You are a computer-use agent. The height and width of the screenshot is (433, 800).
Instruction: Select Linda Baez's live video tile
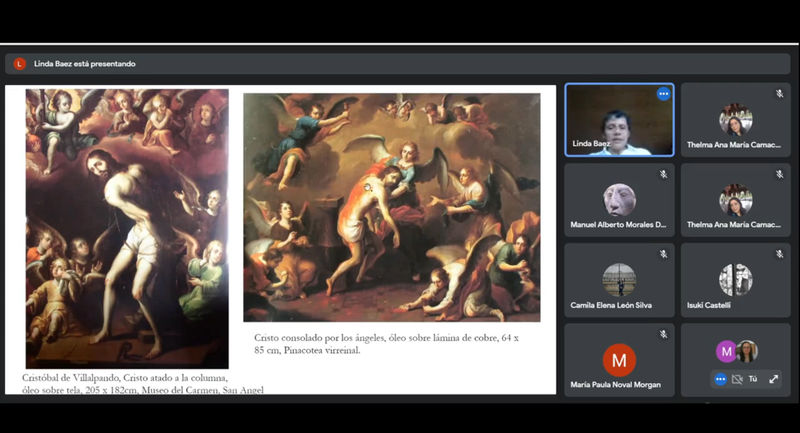click(619, 120)
